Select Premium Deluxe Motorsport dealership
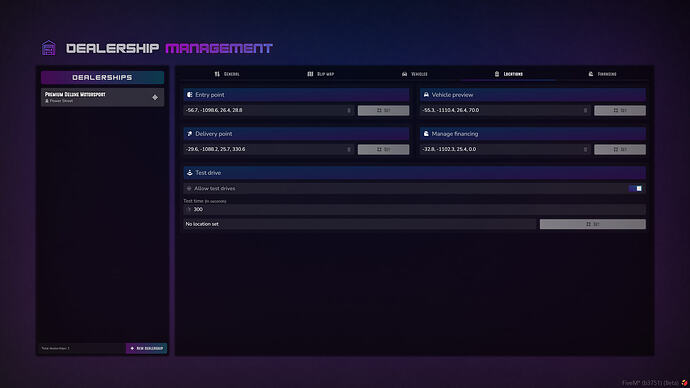Image resolution: width=690 pixels, height=388 pixels. point(103,97)
